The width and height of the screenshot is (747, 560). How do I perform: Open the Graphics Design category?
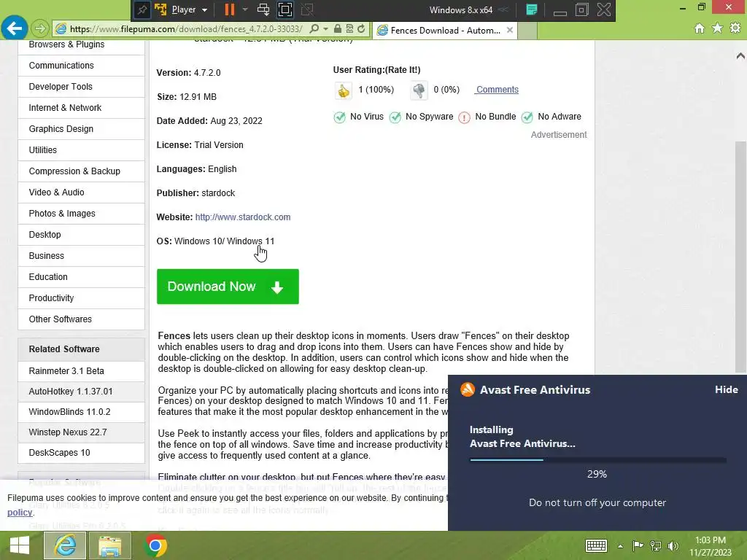coord(81,129)
